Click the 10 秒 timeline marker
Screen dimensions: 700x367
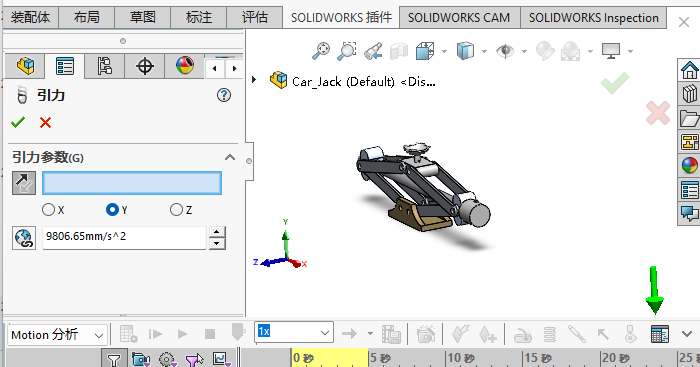pyautogui.click(x=460, y=358)
